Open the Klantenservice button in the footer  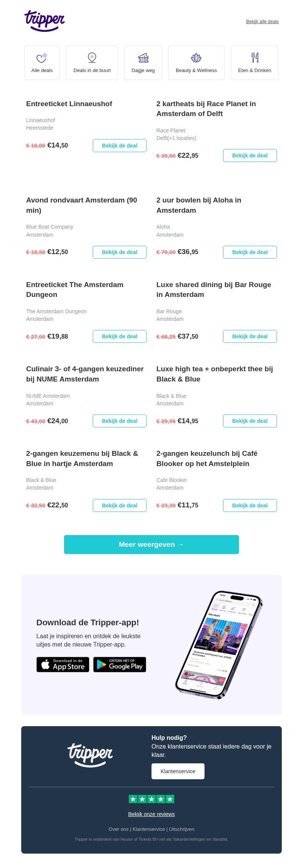tap(178, 771)
